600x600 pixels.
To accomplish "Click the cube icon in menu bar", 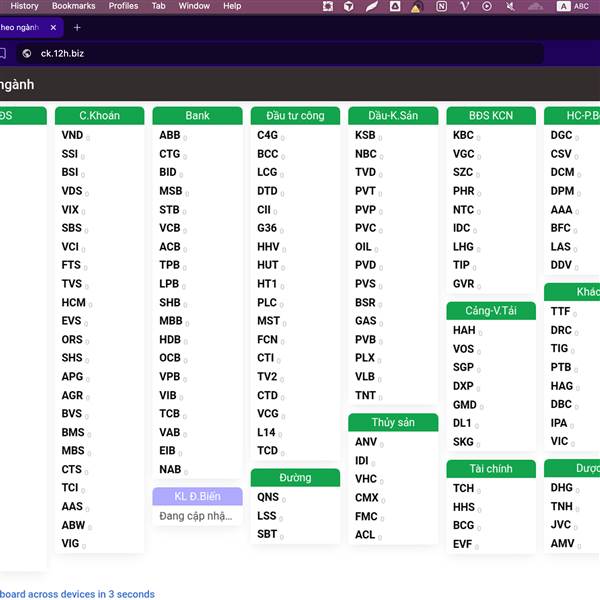I will click(349, 6).
